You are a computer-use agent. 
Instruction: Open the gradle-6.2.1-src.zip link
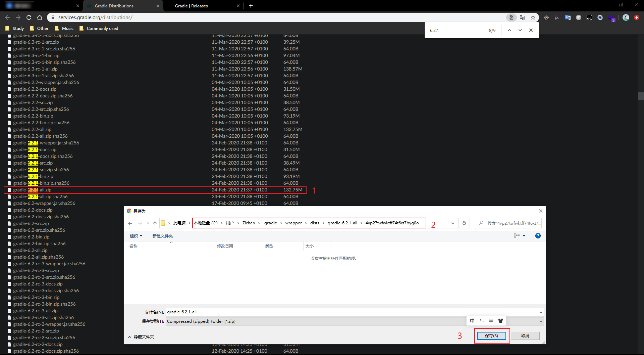click(x=33, y=163)
